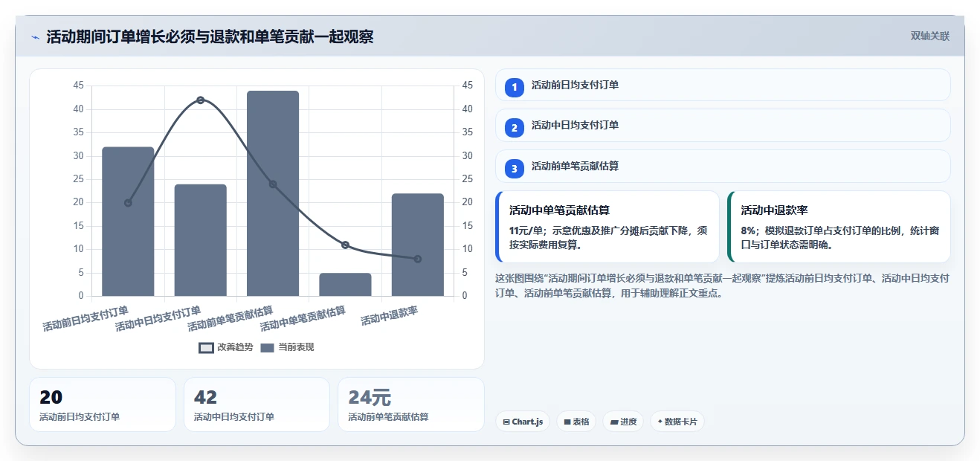This screenshot has height=461, width=980.
Task: Click number 3 badge for 活动前单笔贡献估算
Action: click(515, 169)
